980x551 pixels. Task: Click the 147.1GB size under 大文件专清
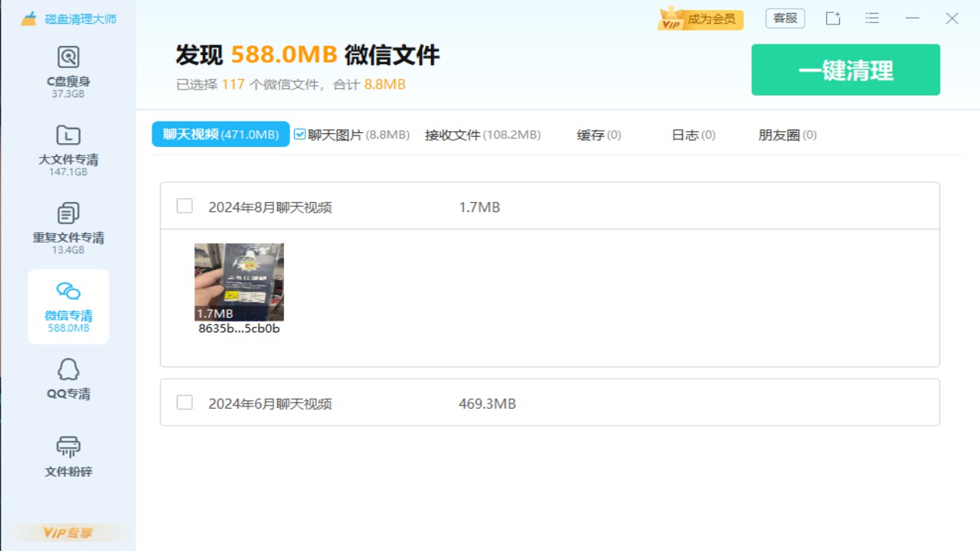[68, 172]
